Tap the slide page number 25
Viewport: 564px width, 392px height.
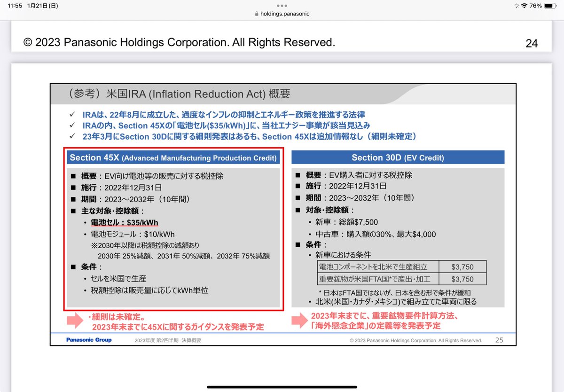click(499, 340)
